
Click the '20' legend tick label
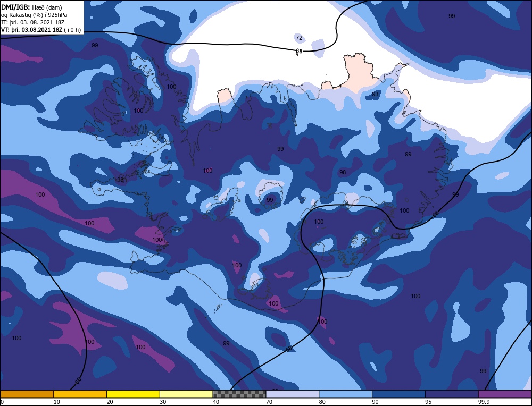pyautogui.click(x=110, y=402)
